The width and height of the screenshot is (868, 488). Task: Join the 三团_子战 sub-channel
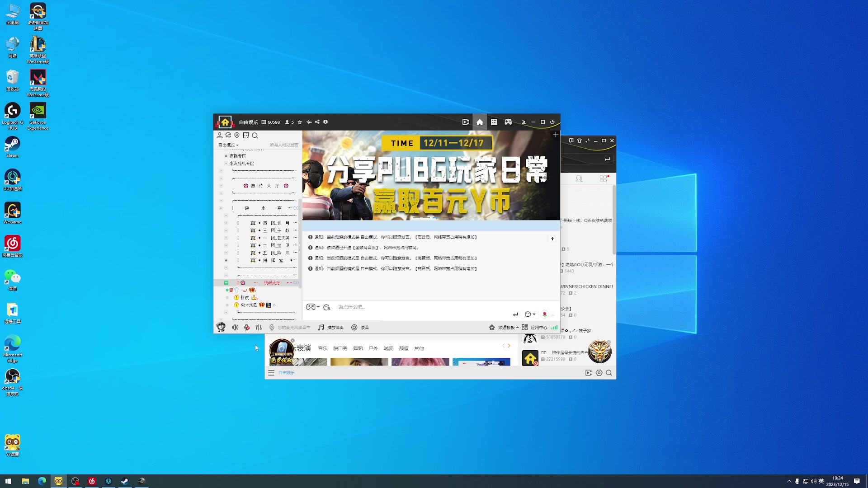(x=274, y=230)
